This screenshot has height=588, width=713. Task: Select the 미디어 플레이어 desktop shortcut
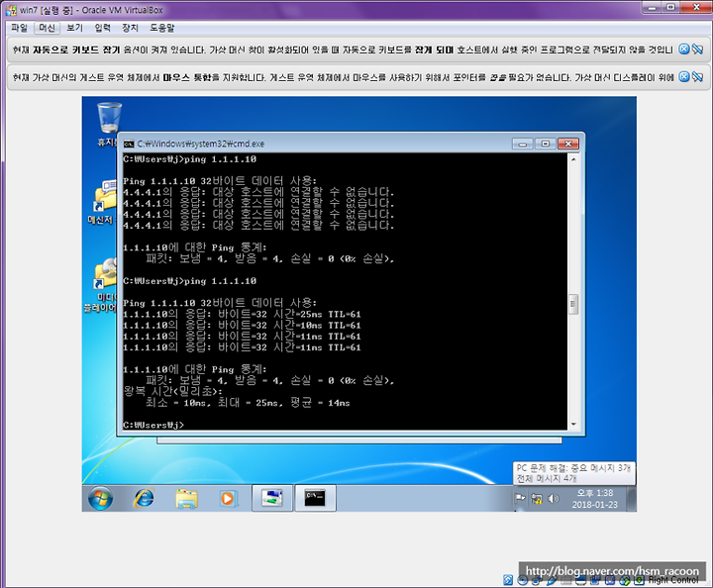tap(104, 285)
